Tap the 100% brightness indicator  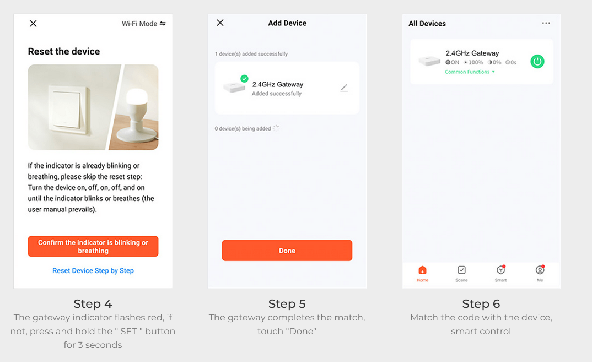pos(473,62)
